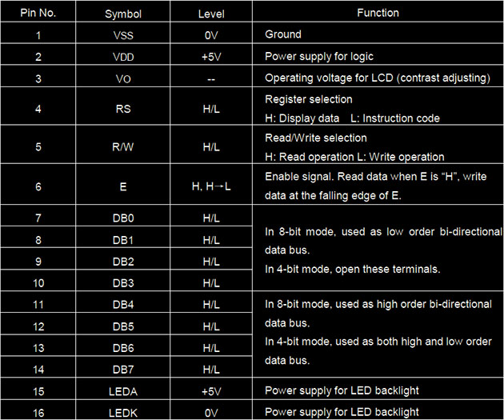Click the "Read/Write selection" function text
Image resolution: width=504 pixels, height=420 pixels.
click(x=314, y=138)
